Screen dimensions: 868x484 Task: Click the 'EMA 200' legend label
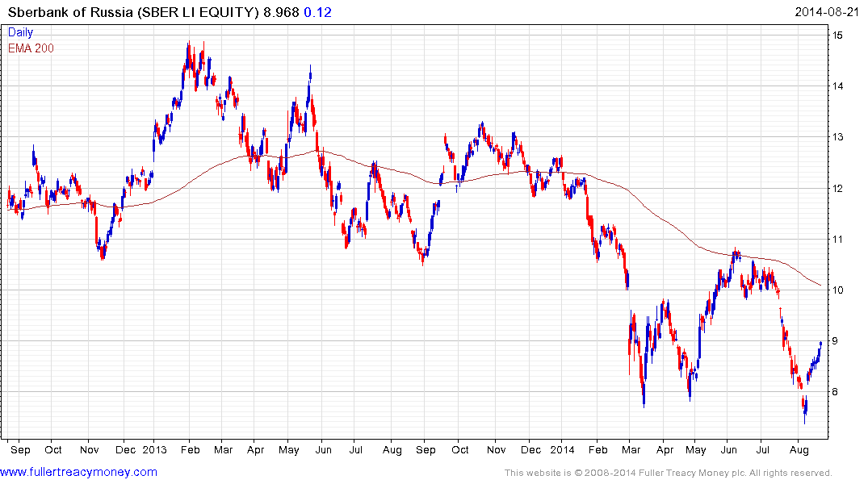(31, 48)
